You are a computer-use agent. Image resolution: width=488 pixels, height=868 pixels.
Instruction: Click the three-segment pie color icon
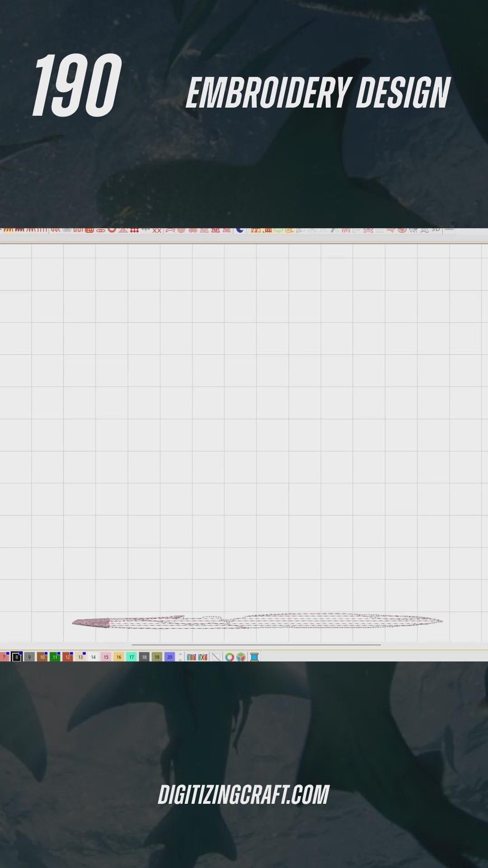(241, 657)
